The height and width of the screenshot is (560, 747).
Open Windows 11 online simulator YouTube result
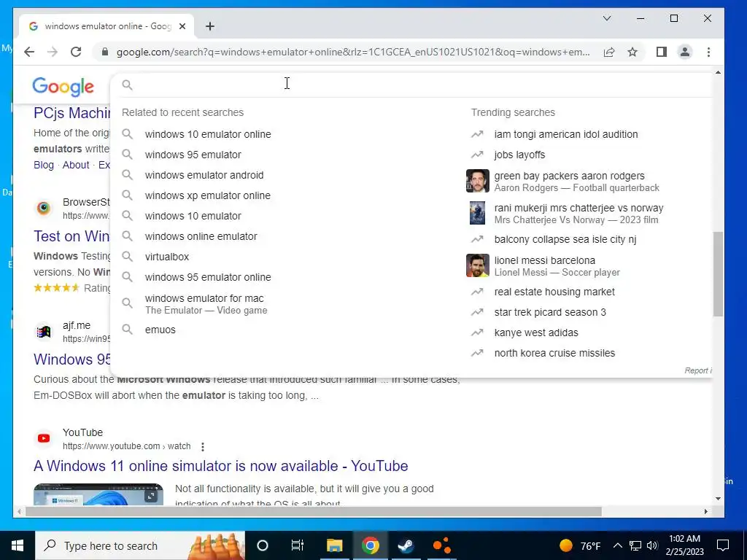coord(220,466)
